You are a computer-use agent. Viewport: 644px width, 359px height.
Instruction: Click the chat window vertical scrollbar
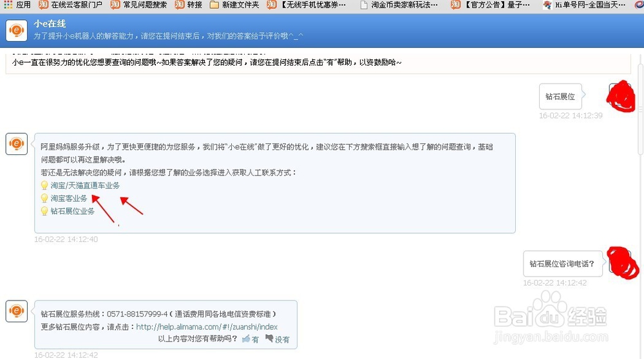click(x=640, y=109)
